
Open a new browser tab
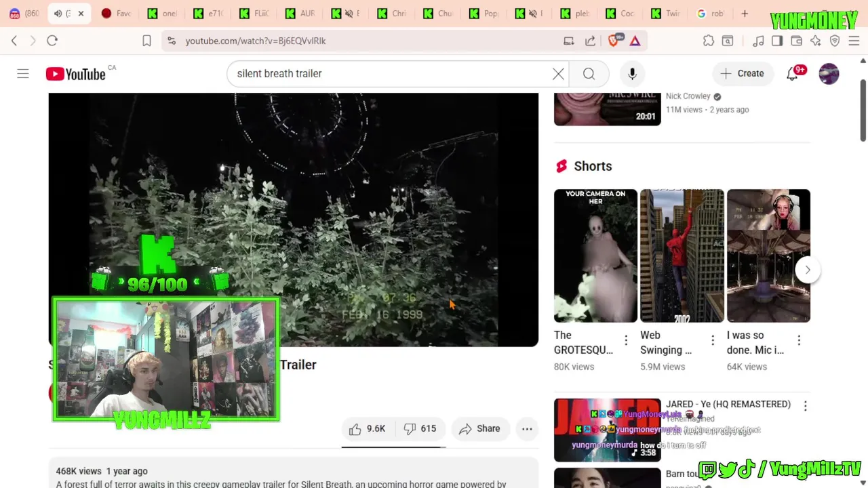click(745, 14)
